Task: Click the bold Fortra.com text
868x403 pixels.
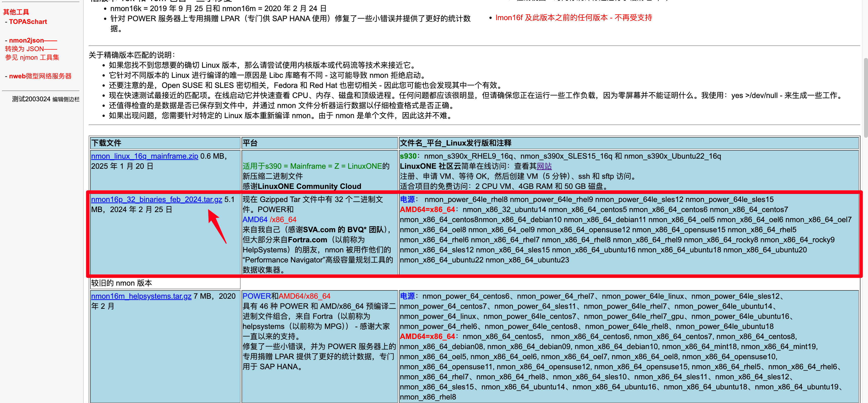Action: [307, 240]
